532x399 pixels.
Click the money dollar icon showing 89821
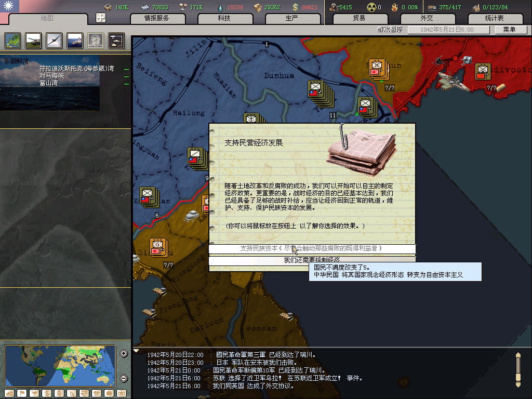(x=296, y=7)
